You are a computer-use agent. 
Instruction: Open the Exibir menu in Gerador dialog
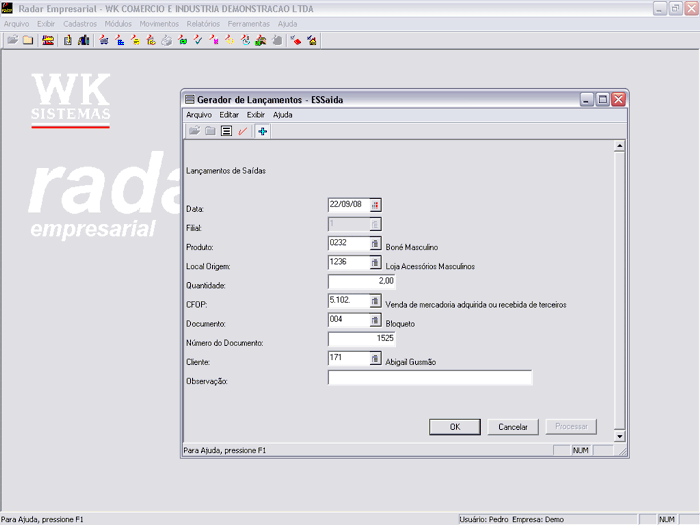[x=256, y=115]
